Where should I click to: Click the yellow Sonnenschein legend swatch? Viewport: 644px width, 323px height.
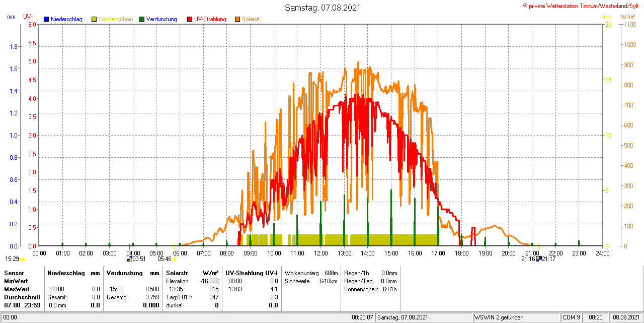click(94, 19)
